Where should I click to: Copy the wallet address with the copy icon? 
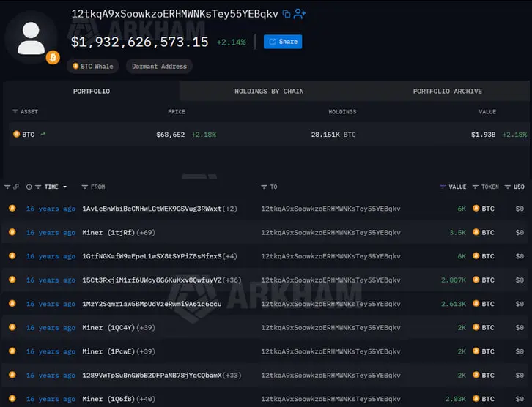click(x=287, y=14)
